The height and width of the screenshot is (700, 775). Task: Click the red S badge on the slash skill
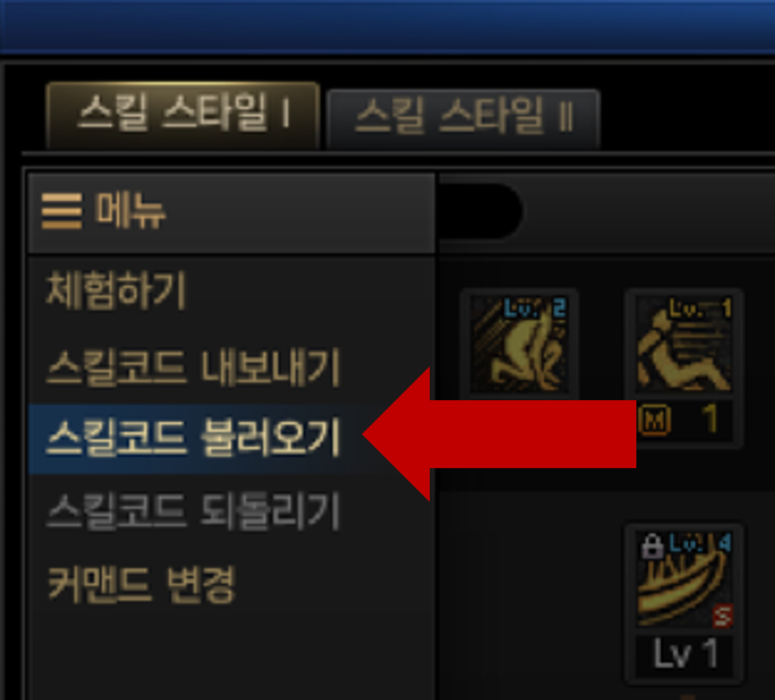[722, 616]
